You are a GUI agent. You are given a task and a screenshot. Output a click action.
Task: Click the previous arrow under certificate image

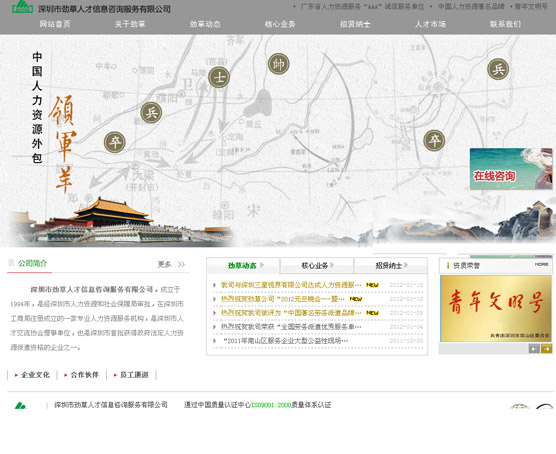[x=534, y=349]
